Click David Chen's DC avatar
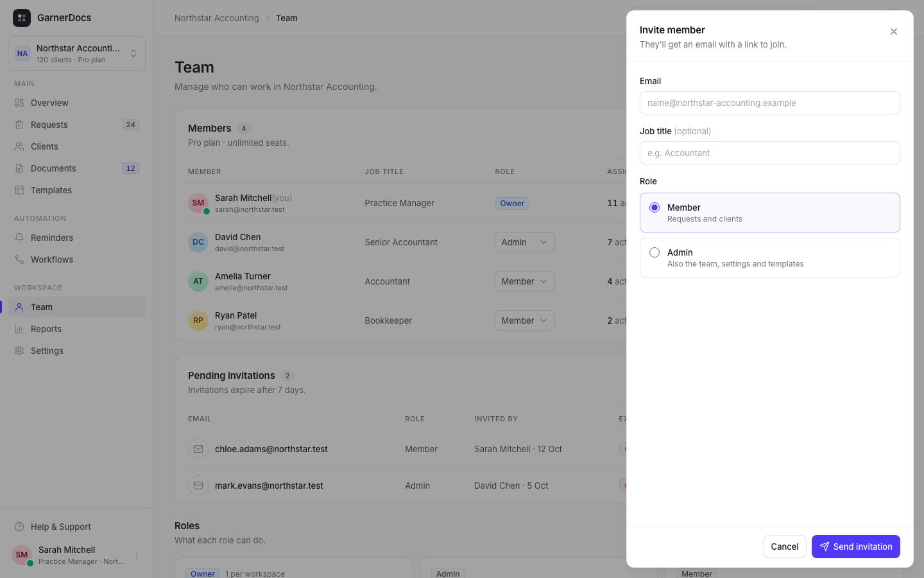Viewport: 924px width, 578px height. click(x=198, y=242)
